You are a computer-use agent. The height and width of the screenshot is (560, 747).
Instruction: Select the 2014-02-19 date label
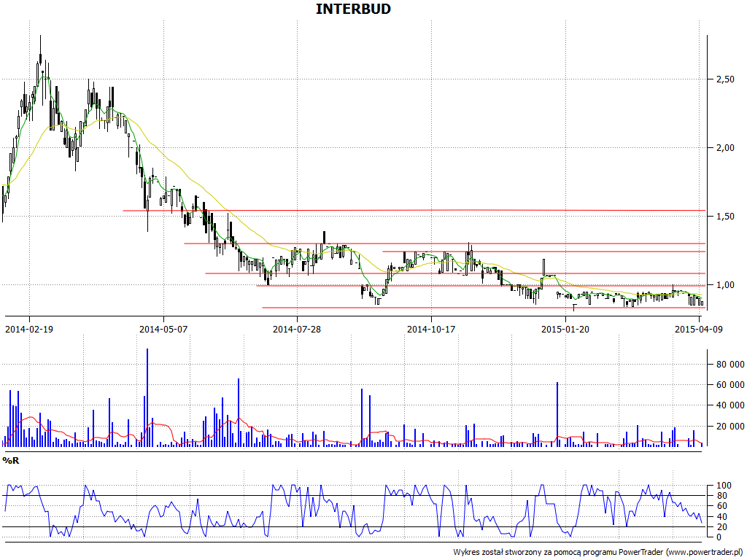point(29,329)
